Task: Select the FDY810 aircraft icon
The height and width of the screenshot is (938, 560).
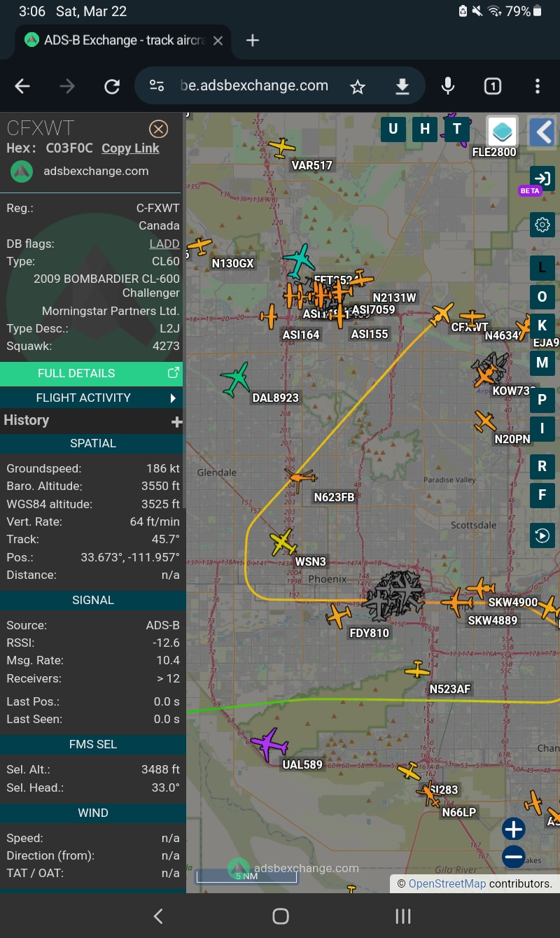Action: point(339,616)
